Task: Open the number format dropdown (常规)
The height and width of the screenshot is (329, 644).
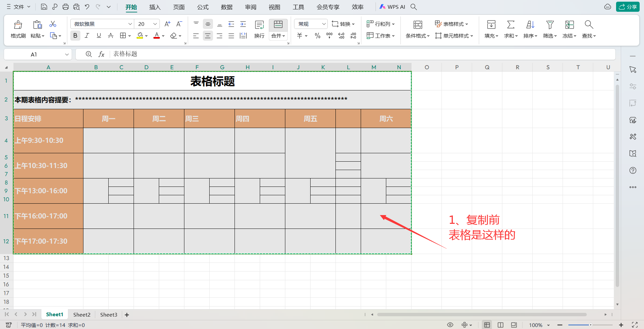Action: pyautogui.click(x=323, y=24)
